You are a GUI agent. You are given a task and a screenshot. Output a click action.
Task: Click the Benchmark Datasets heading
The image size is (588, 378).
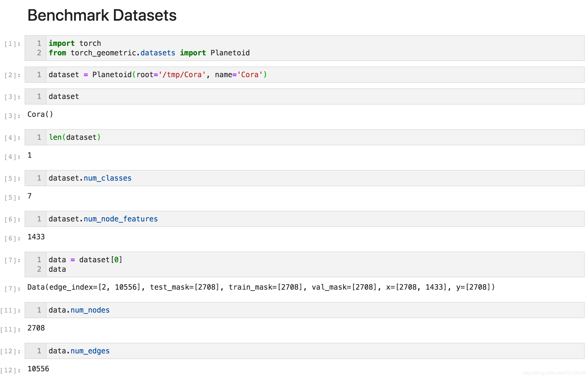tap(102, 15)
